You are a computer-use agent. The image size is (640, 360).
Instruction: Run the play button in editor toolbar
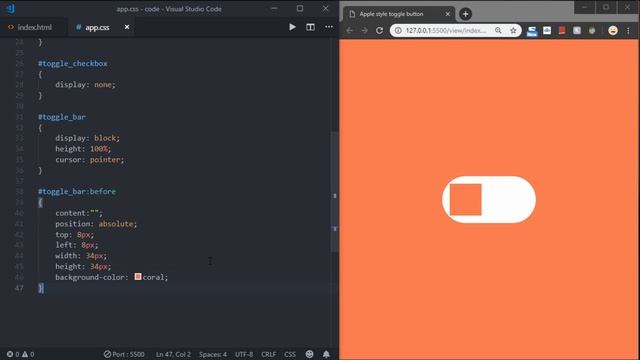coord(292,27)
